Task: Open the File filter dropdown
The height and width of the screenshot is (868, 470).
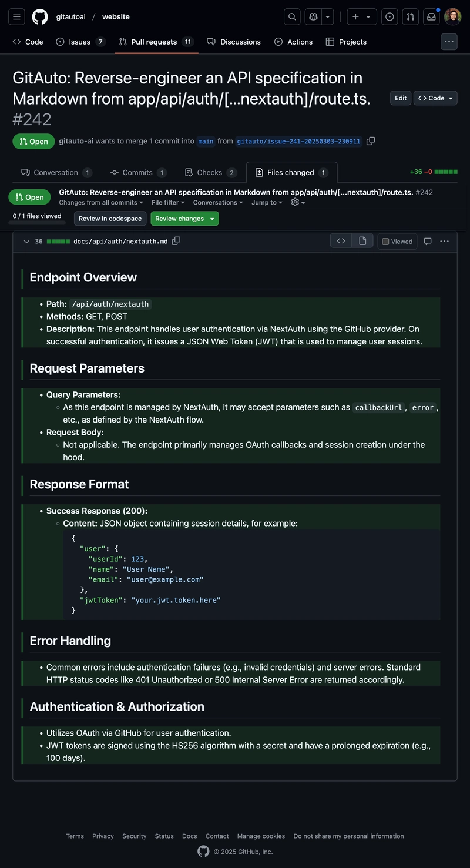Action: [x=168, y=202]
